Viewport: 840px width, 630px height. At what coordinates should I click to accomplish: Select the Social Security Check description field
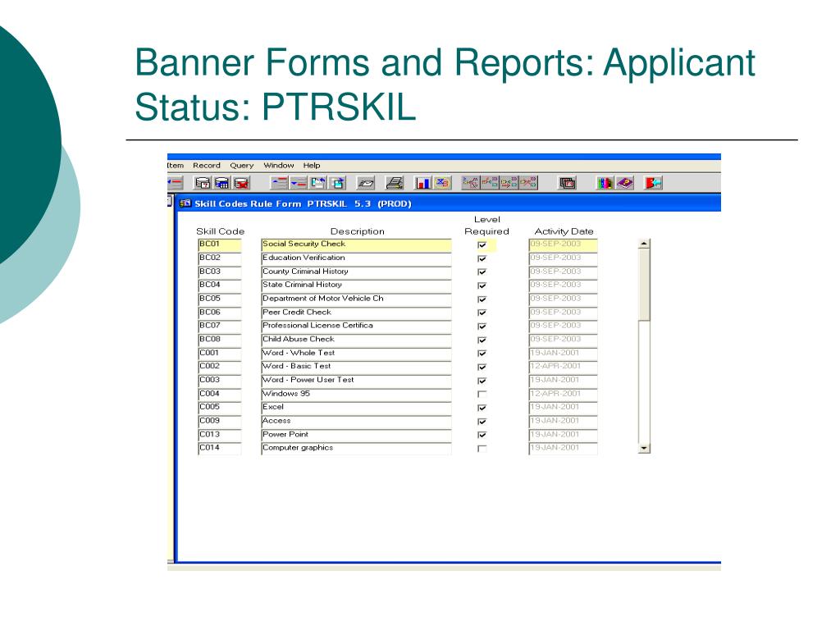(356, 245)
